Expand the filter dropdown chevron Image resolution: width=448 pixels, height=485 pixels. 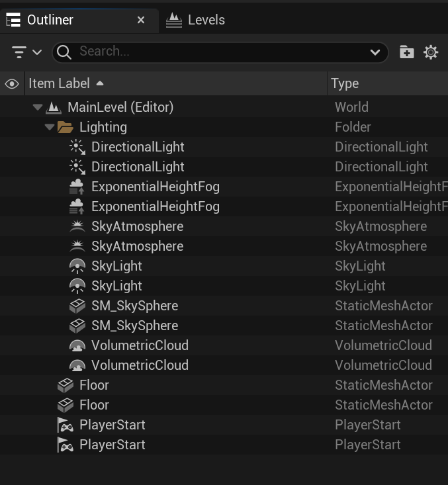(x=37, y=52)
